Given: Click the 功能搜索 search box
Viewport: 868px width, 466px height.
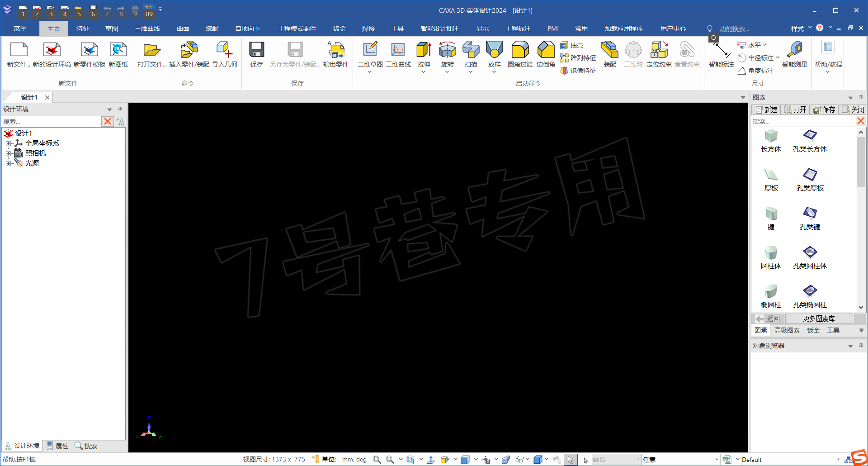Looking at the screenshot, I should [734, 29].
